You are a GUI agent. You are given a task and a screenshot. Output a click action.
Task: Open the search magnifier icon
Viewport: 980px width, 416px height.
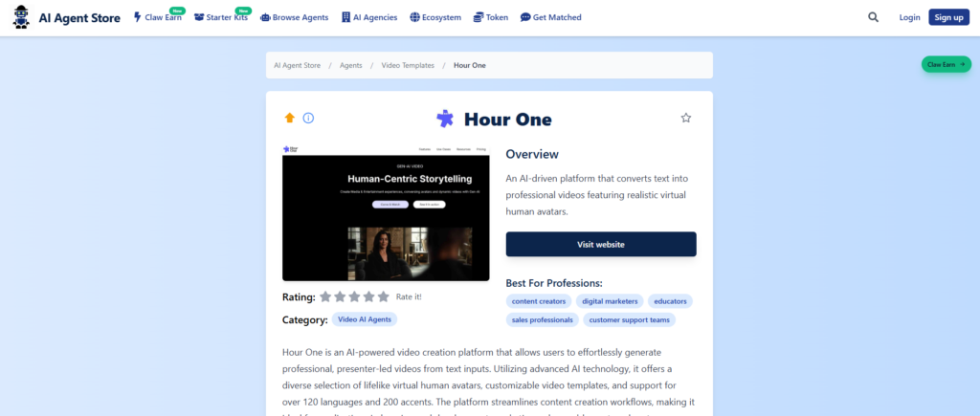click(x=873, y=17)
